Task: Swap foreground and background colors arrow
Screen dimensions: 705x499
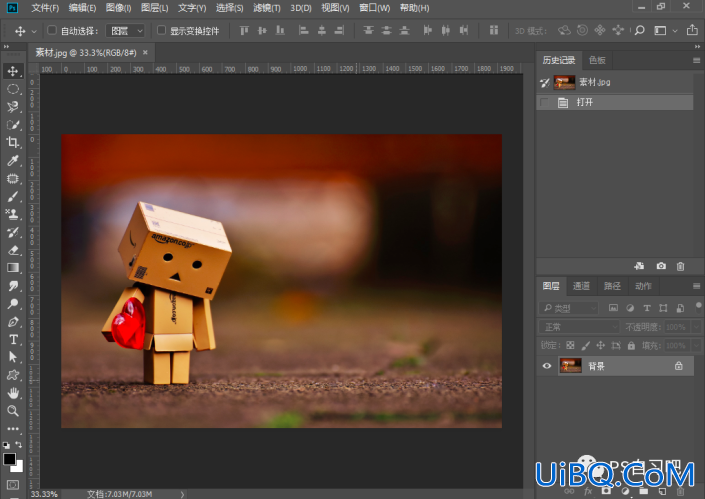Action: pos(19,445)
